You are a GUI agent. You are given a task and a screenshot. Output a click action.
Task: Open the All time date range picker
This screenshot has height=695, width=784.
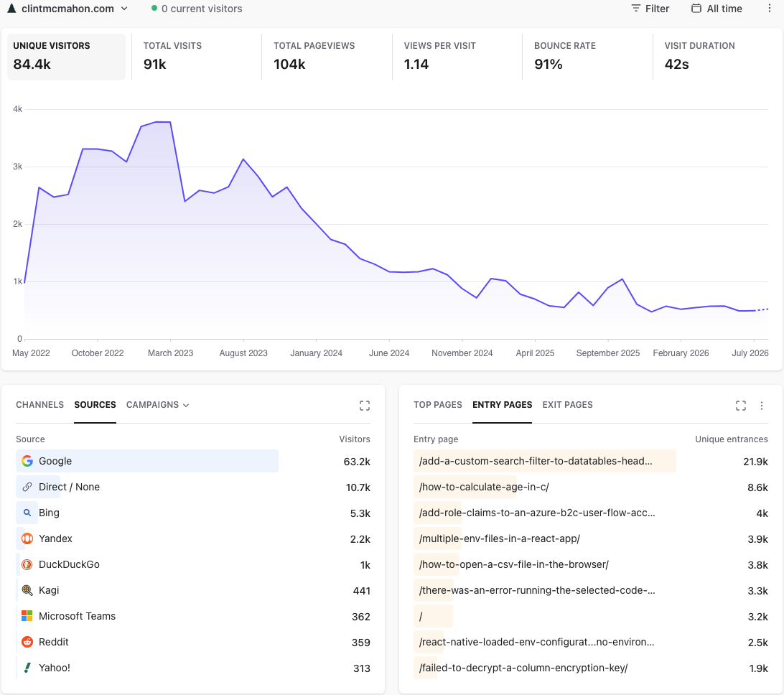click(717, 9)
